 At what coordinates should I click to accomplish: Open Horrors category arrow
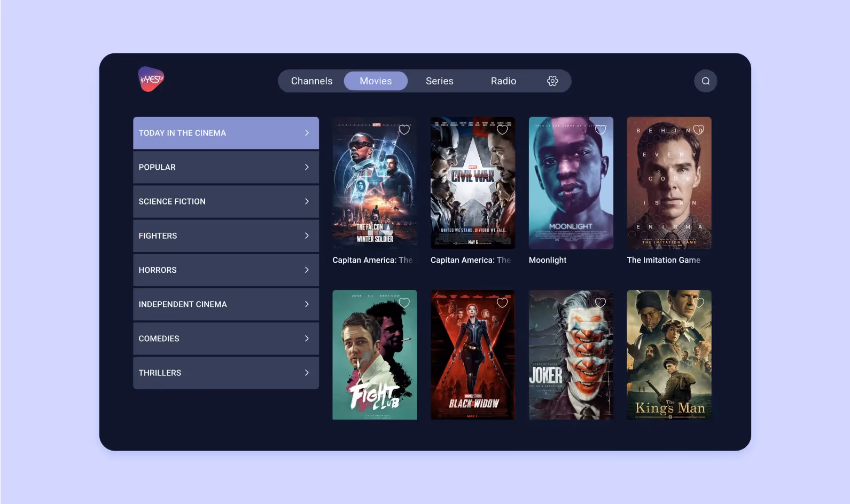pyautogui.click(x=307, y=270)
